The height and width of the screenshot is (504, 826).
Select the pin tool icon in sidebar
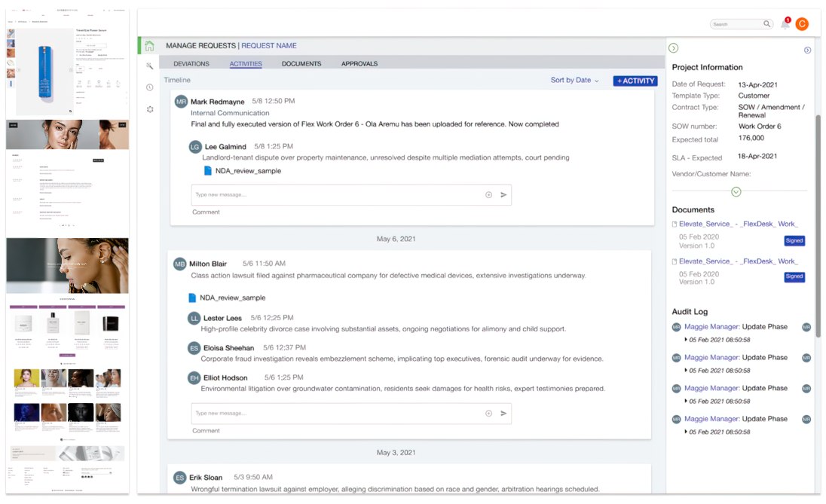point(150,66)
